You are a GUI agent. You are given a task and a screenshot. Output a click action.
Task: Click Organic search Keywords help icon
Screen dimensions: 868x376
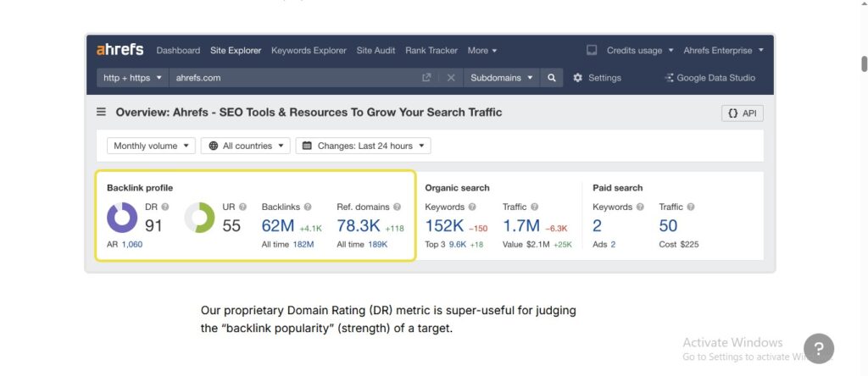pos(471,207)
